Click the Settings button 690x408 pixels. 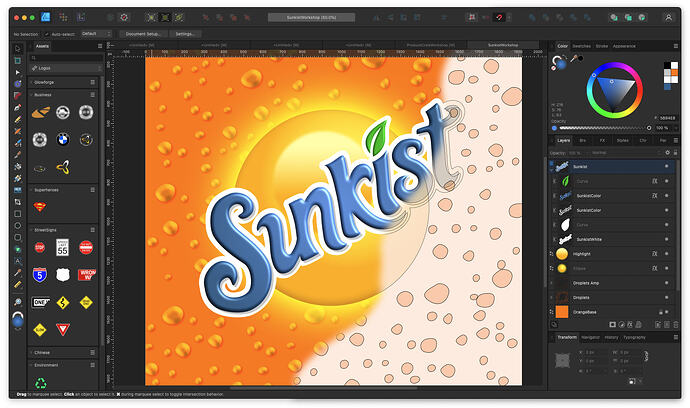[185, 34]
